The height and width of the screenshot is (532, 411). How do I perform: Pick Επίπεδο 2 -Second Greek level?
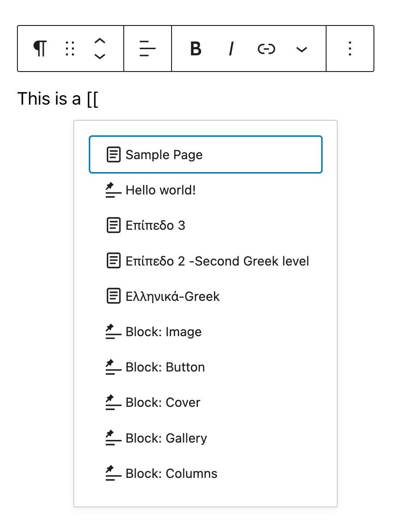[217, 261]
